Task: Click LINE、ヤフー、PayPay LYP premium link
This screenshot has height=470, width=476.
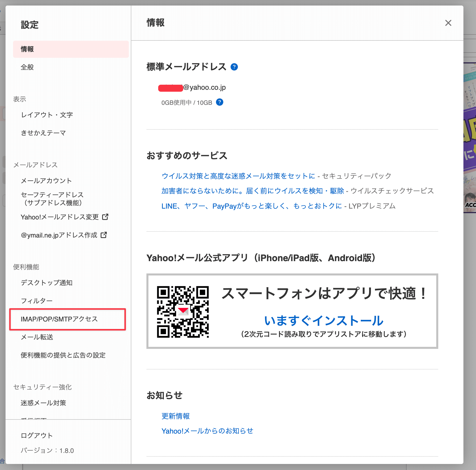Action: coord(252,206)
